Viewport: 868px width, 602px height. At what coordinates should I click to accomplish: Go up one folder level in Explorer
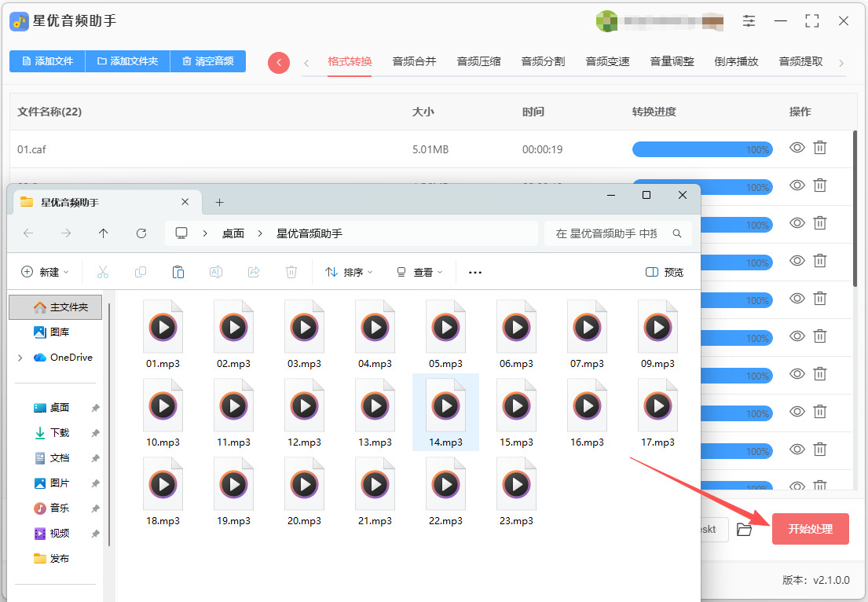tap(104, 233)
